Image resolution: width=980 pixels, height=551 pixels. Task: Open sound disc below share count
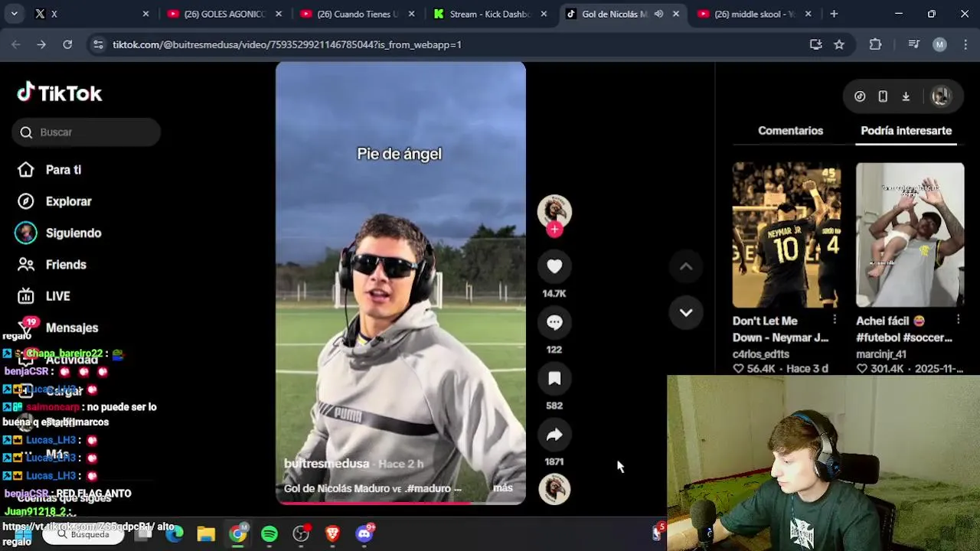(554, 489)
